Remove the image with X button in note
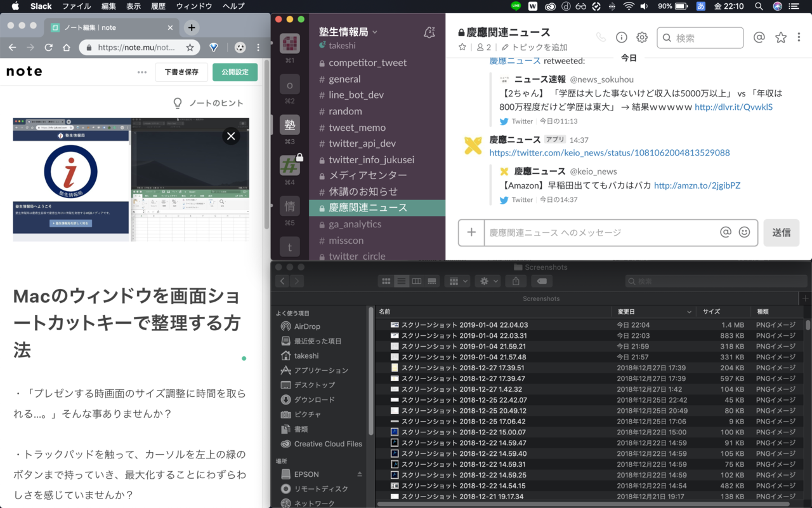 click(x=231, y=136)
